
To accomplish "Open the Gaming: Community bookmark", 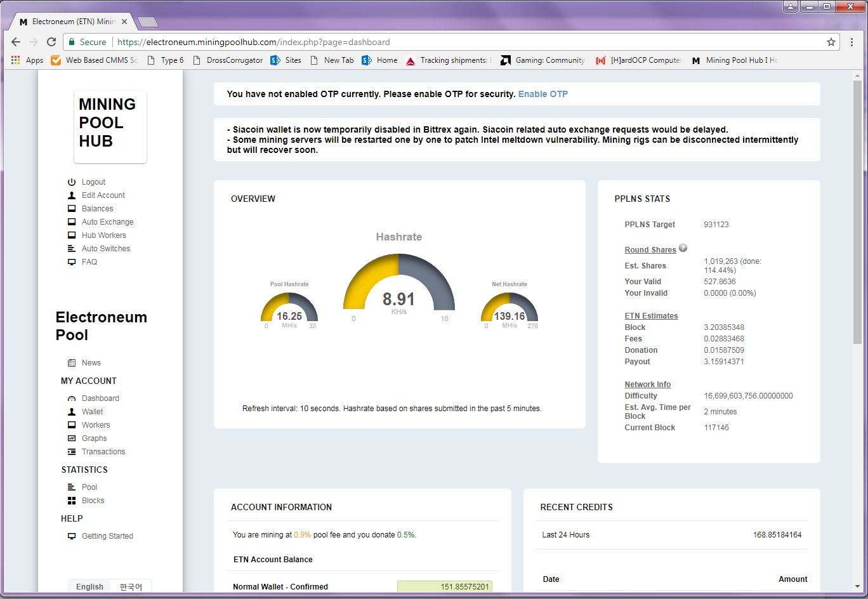I will [543, 60].
